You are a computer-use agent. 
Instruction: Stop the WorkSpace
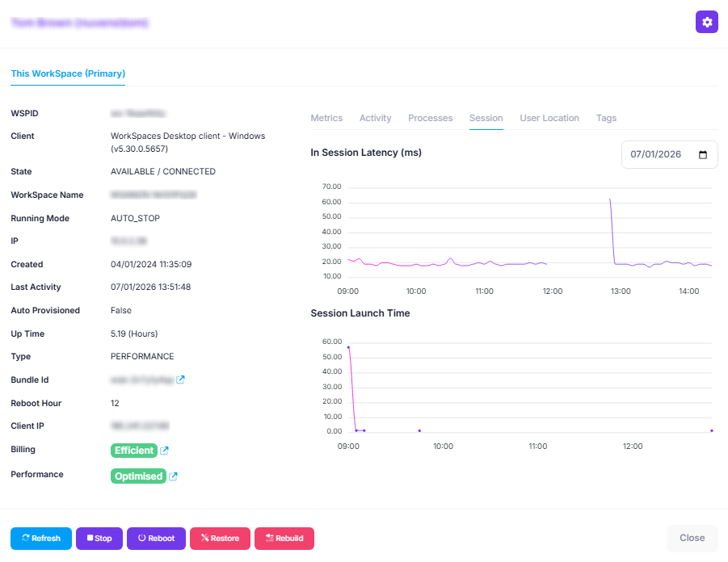tap(99, 539)
